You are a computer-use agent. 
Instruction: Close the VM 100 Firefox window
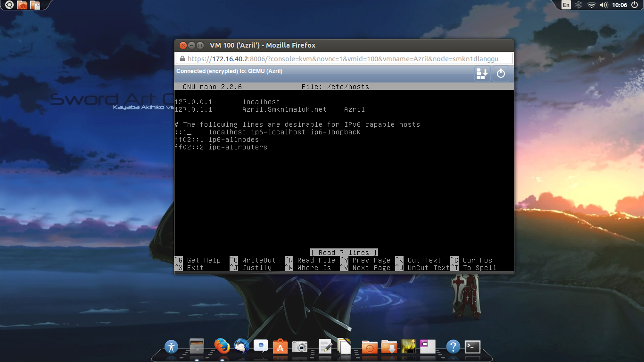click(x=183, y=45)
